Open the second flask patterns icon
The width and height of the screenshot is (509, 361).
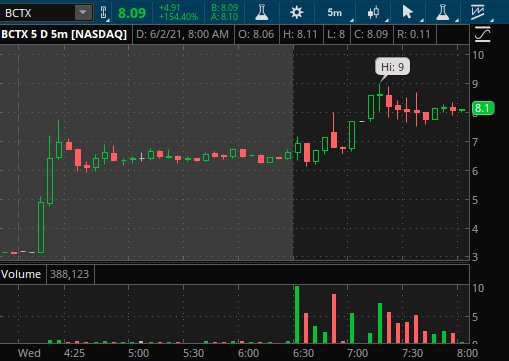pos(443,13)
